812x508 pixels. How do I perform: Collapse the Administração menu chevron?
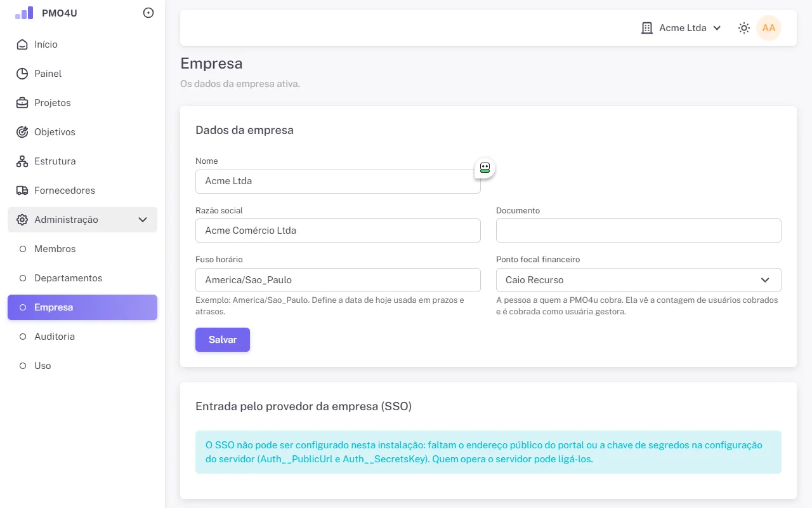143,220
